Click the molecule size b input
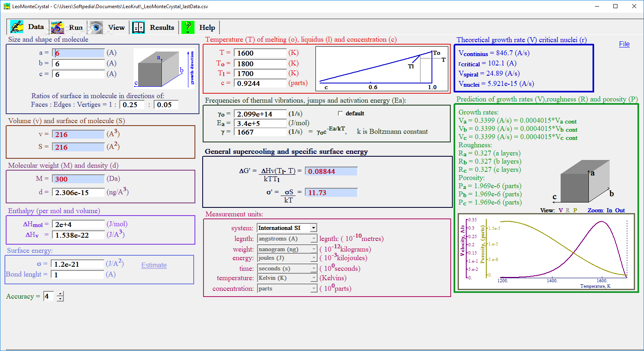644x351 pixels. click(x=78, y=64)
